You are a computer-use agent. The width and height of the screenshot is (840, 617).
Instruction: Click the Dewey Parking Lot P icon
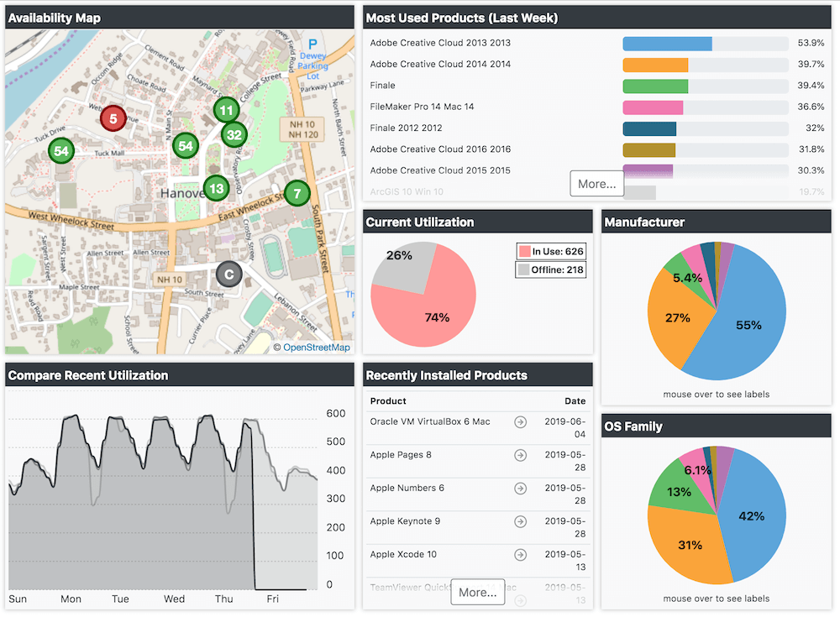click(x=313, y=44)
